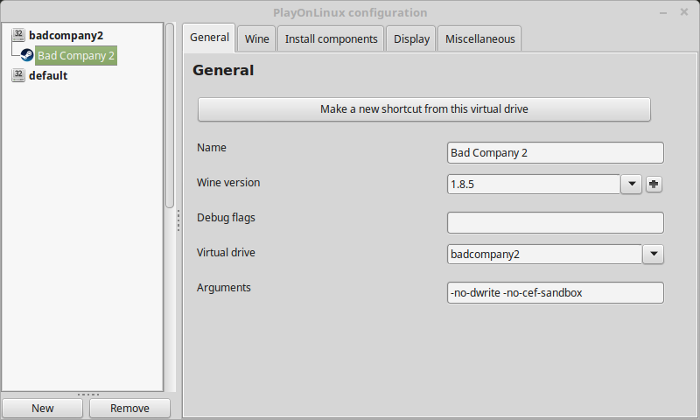The width and height of the screenshot is (700, 420).
Task: Click the Name label
Action: [x=212, y=148]
